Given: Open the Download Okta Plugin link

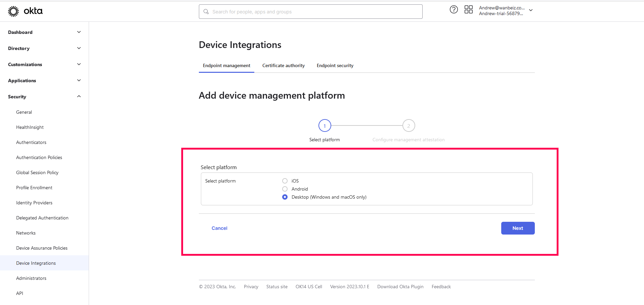Looking at the screenshot, I should tap(400, 287).
